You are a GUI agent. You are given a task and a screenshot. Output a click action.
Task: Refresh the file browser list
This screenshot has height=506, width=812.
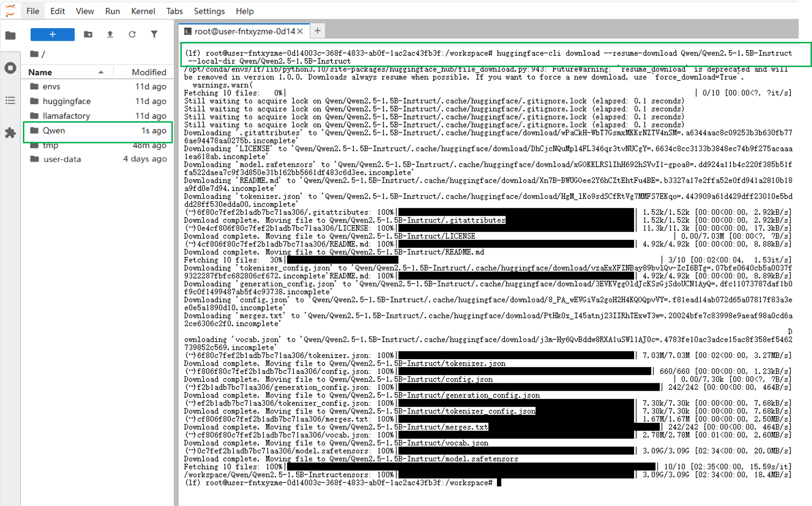coord(132,34)
